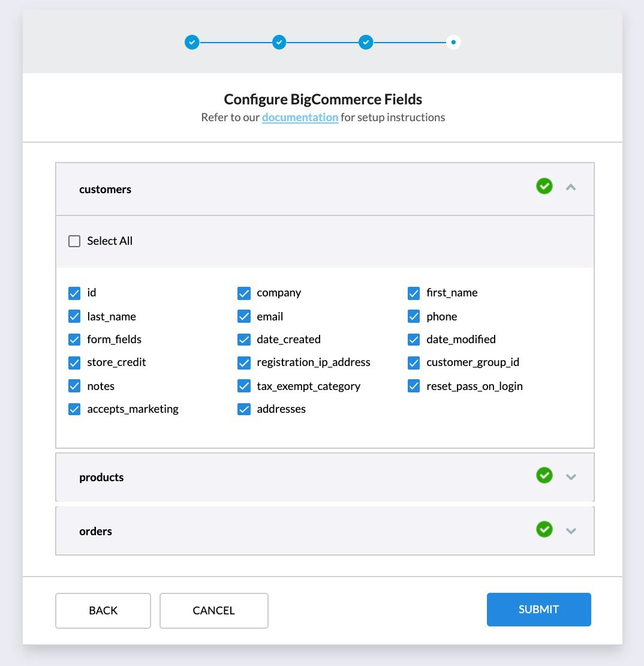
Task: Disable the date_modified checkbox
Action: [414, 340]
